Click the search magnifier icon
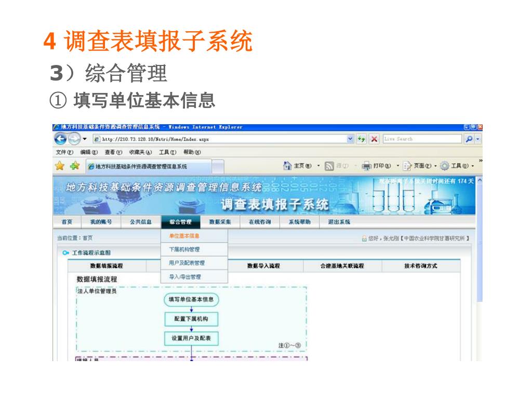This screenshot has width=532, height=399. pos(469,139)
